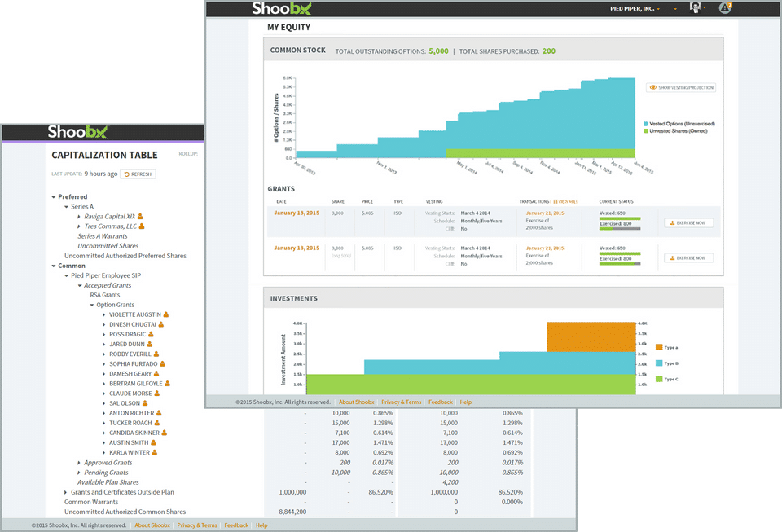The image size is (782, 532).
Task: Click the green Type C legend swatch
Action: click(659, 379)
